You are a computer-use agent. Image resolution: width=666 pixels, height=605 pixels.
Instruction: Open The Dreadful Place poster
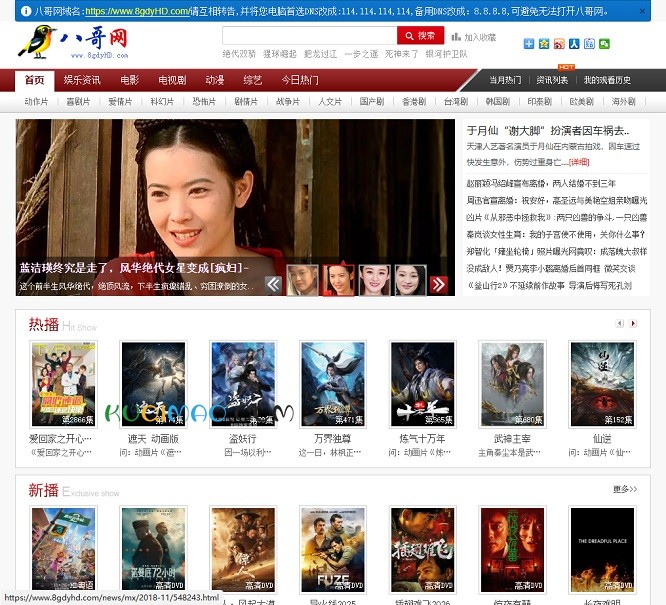(602, 549)
